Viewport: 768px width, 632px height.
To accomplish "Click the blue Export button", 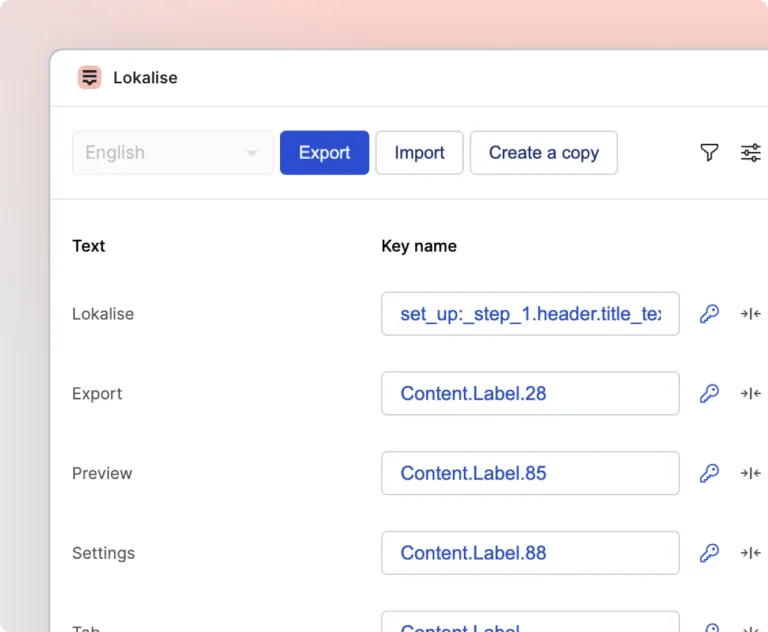I will [x=324, y=153].
